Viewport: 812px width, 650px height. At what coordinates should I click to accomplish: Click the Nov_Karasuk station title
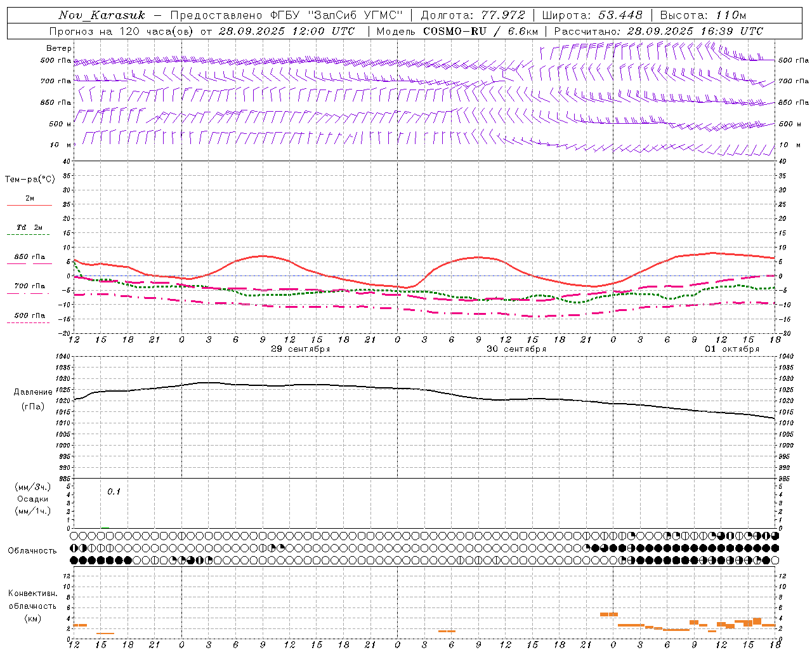101,15
